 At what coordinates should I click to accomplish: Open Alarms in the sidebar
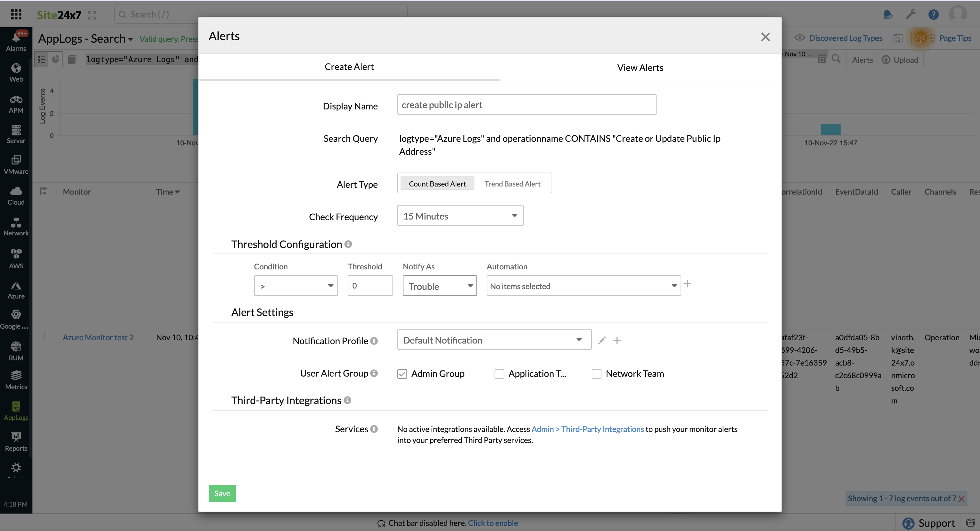pos(16,41)
